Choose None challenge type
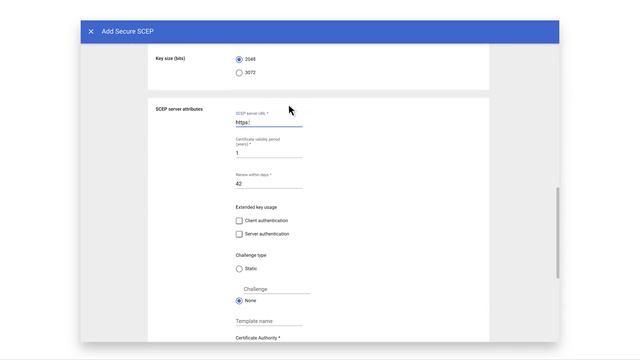This screenshot has width=640, height=360. point(239,301)
